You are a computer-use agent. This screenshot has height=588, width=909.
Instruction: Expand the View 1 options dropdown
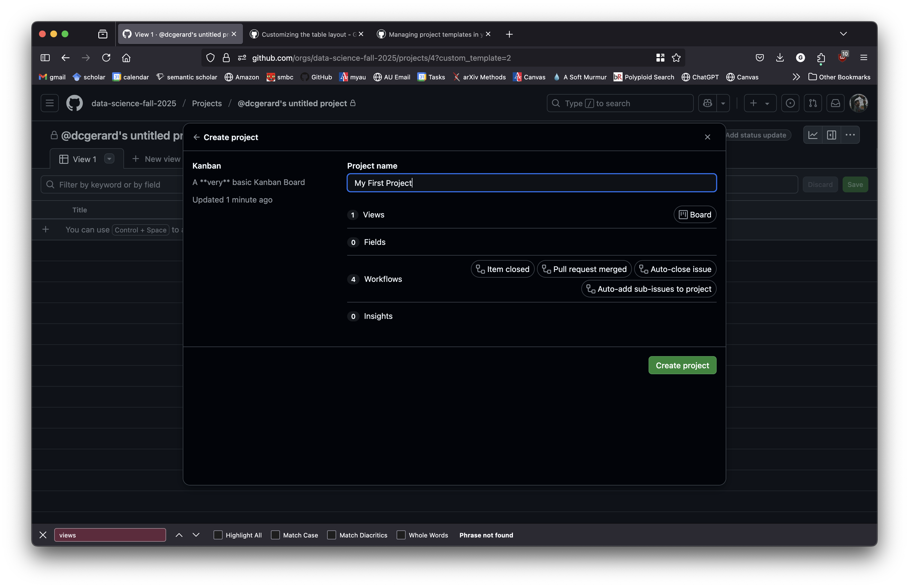[109, 158]
